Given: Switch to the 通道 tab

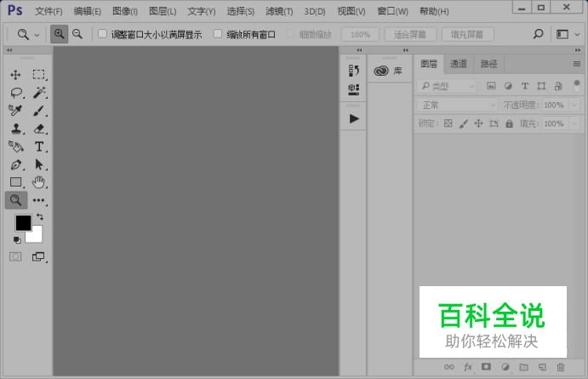Looking at the screenshot, I should pos(459,64).
